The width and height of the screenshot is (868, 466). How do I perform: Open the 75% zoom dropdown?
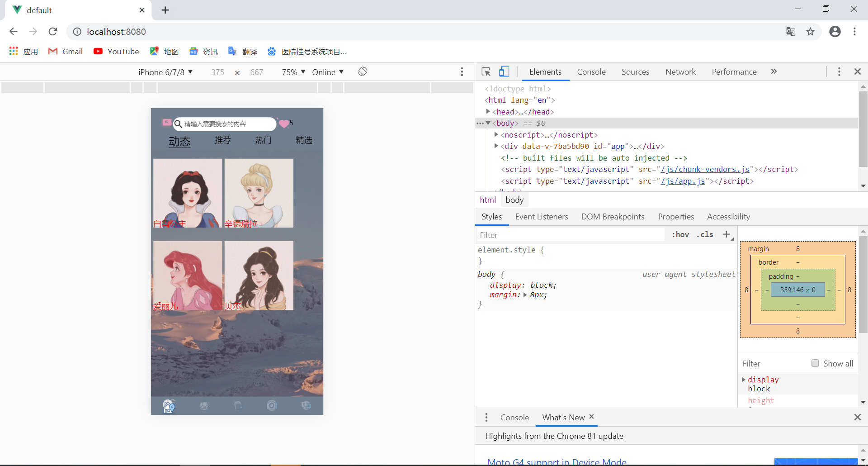[x=294, y=72]
